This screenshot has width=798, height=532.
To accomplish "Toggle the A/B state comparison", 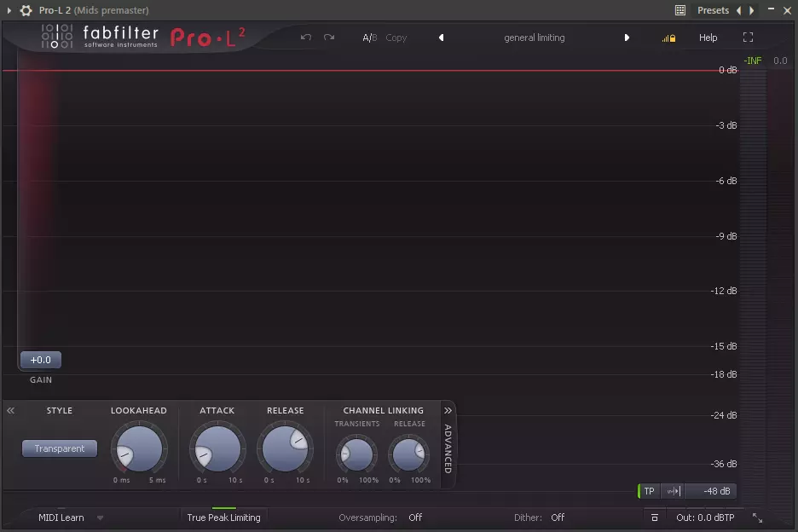I will coord(369,38).
